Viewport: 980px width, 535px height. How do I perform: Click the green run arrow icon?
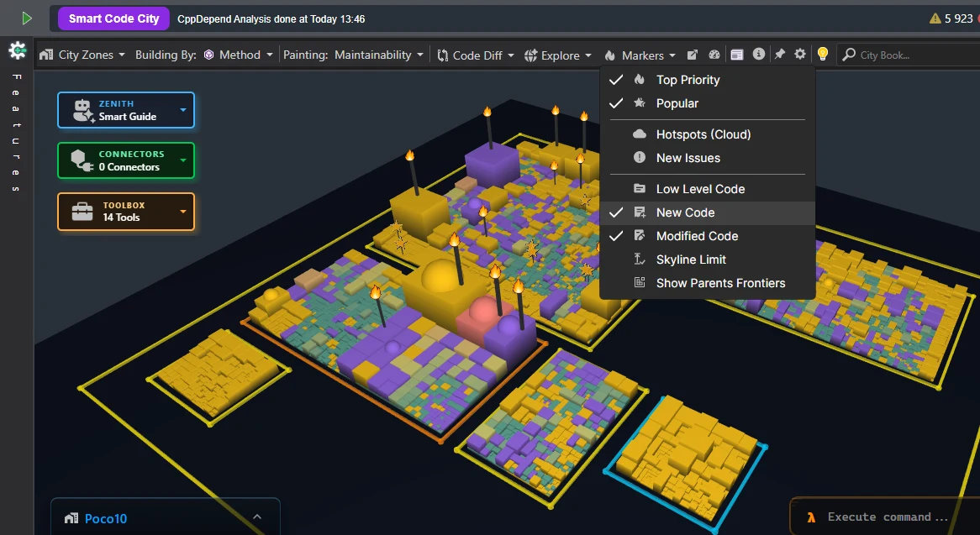pyautogui.click(x=26, y=18)
